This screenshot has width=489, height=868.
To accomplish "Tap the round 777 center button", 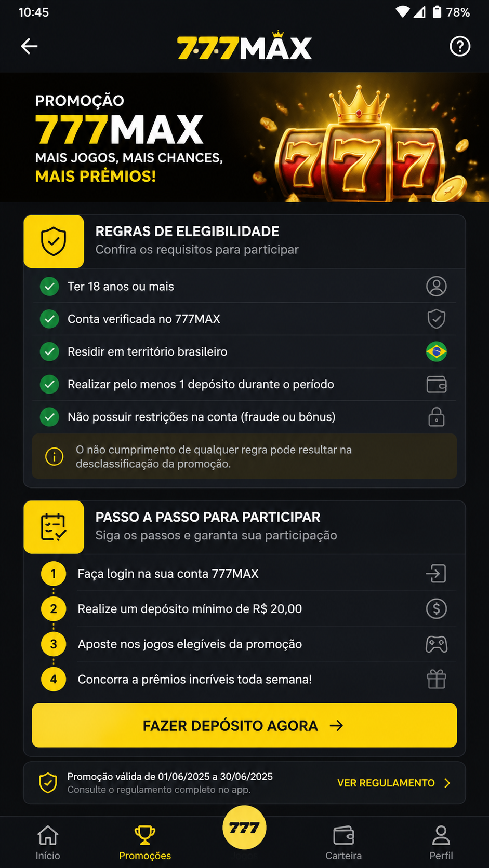I will 244,828.
